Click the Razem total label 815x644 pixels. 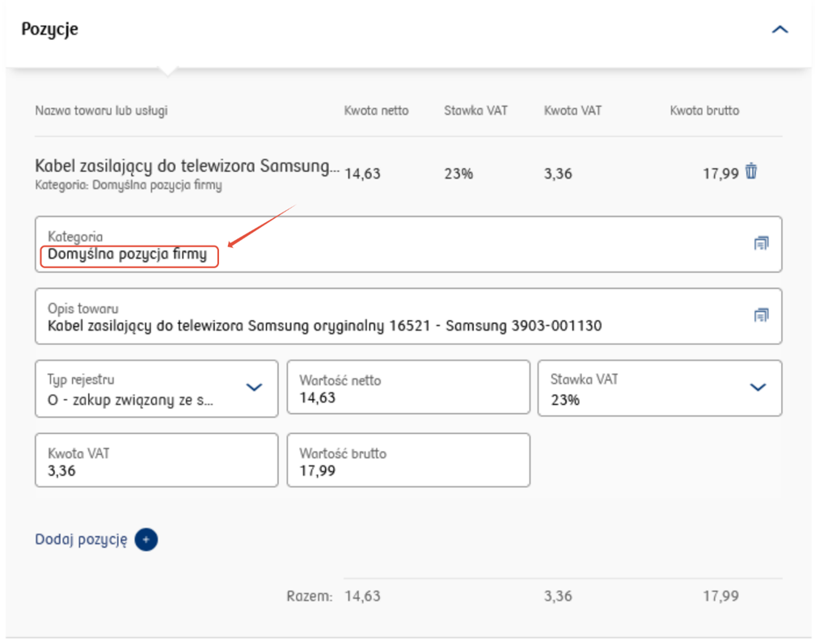(309, 596)
